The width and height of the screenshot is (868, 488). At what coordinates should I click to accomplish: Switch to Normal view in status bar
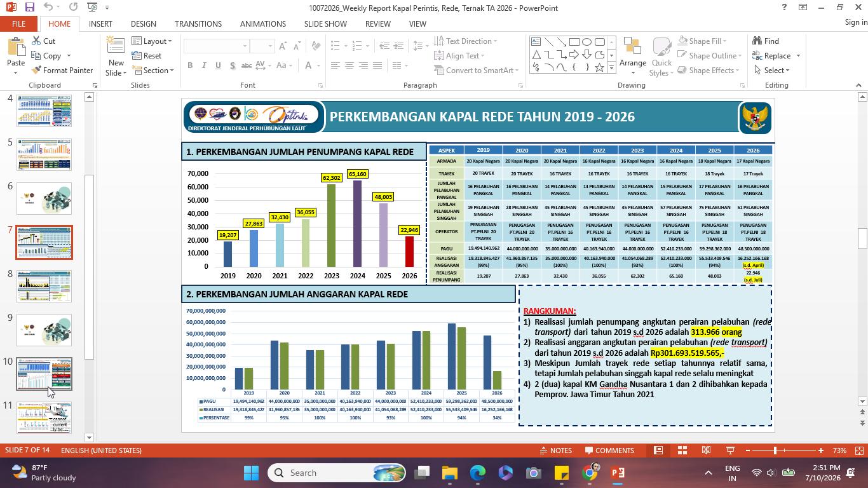[658, 451]
